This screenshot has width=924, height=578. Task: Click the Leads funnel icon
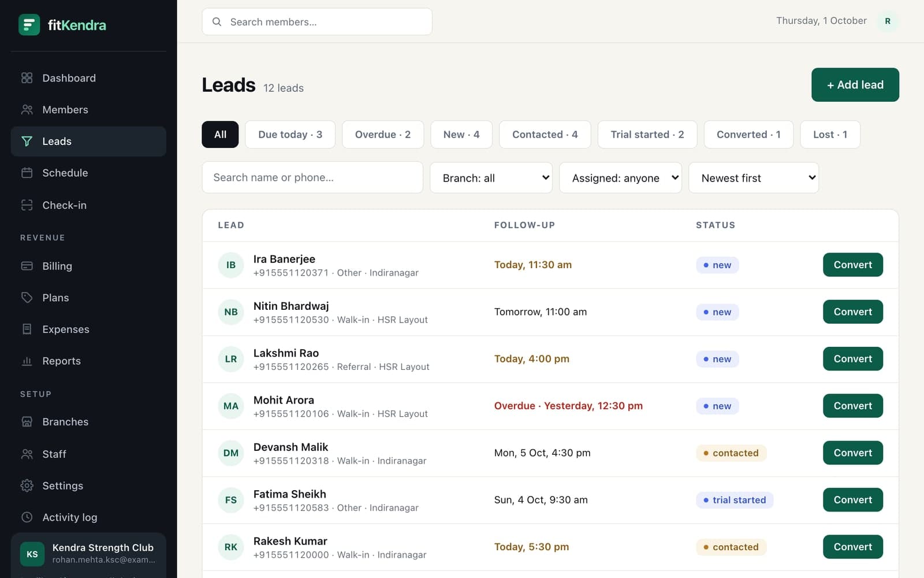27,142
